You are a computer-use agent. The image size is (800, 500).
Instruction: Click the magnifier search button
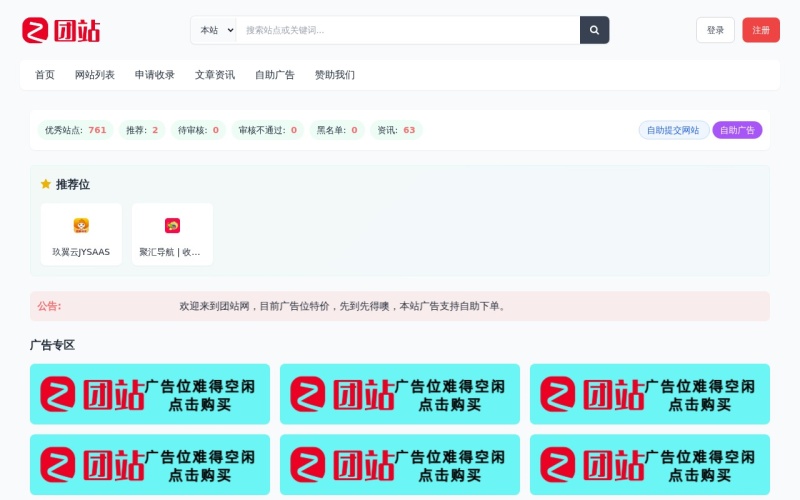coord(594,30)
